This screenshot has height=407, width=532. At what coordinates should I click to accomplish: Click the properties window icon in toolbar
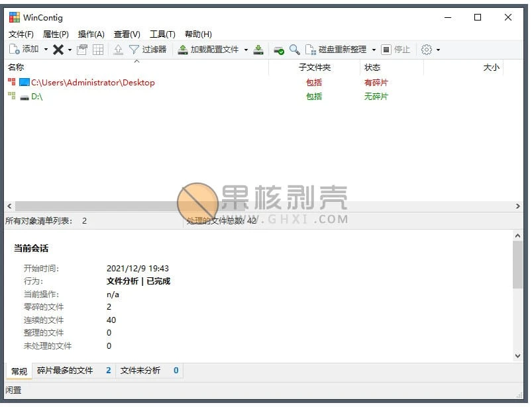(x=81, y=50)
